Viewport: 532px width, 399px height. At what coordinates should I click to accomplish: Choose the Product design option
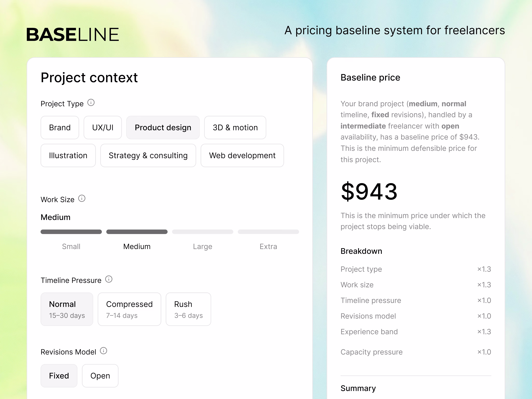[163, 127]
